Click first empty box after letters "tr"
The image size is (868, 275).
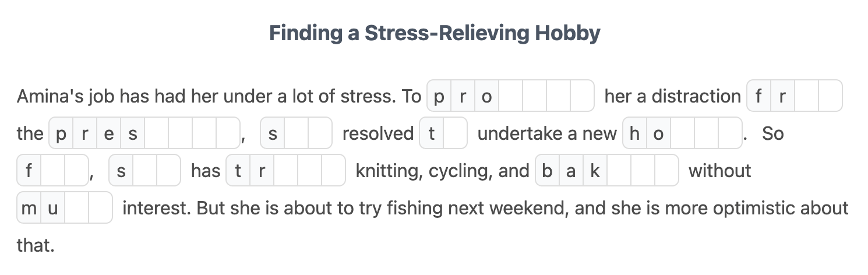285,171
